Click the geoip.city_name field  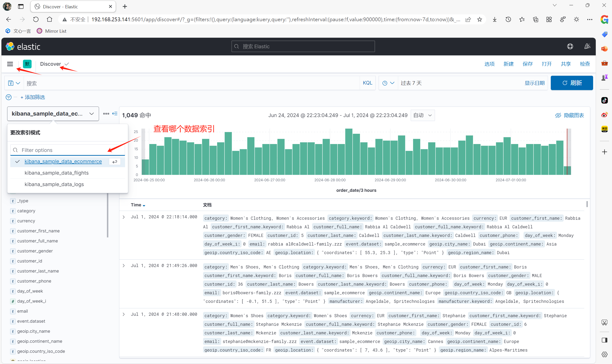tap(33, 331)
